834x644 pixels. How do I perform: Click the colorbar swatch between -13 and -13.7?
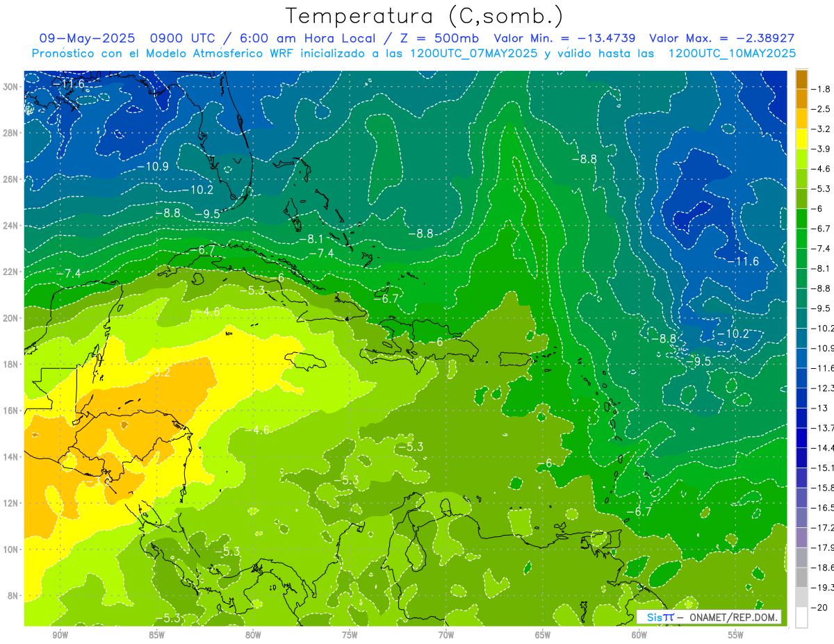pos(801,418)
